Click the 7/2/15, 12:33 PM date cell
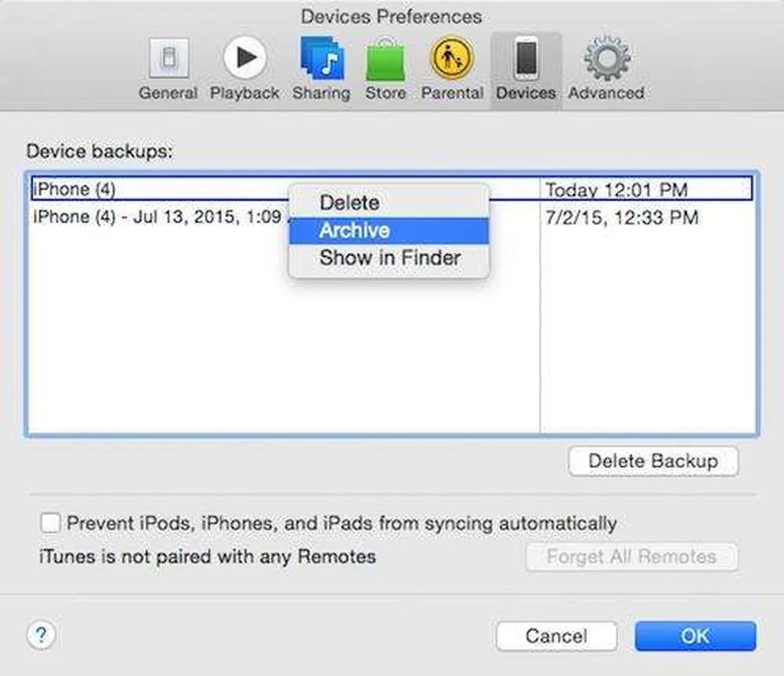 621,217
